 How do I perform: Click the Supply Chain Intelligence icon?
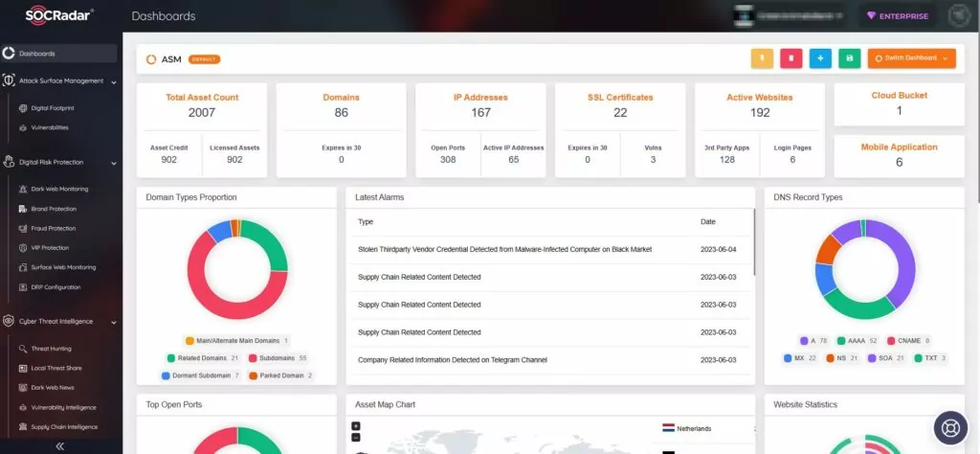pyautogui.click(x=23, y=427)
